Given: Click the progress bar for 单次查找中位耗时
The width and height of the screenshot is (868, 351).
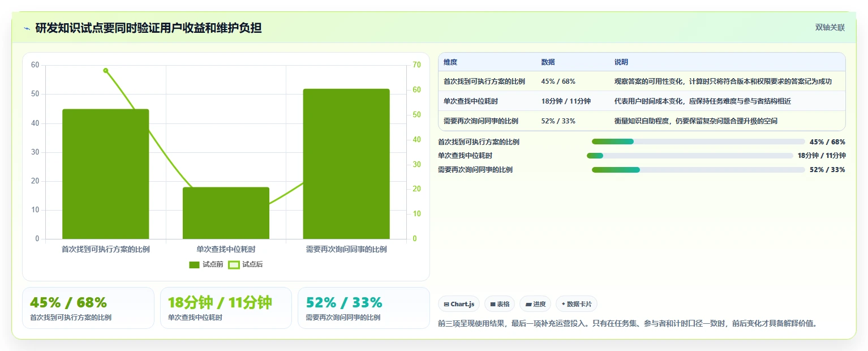Looking at the screenshot, I should click(x=690, y=156).
